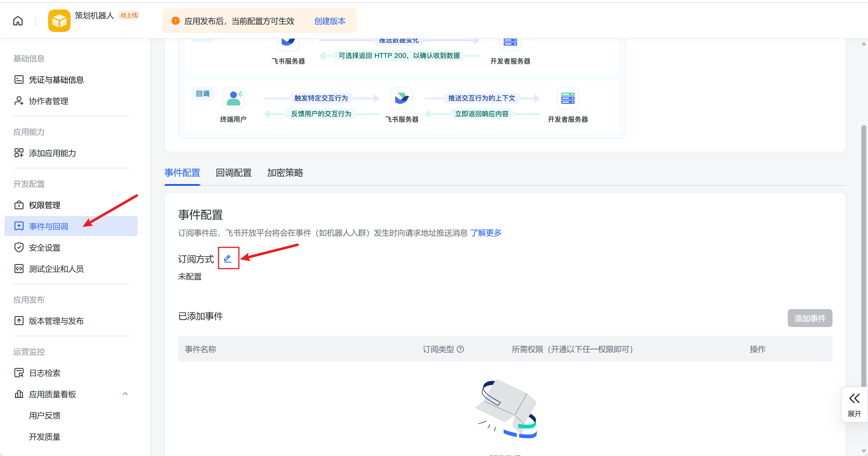This screenshot has height=456, width=868.
Task: Open 用户反馈 sub-item
Action: click(x=44, y=415)
